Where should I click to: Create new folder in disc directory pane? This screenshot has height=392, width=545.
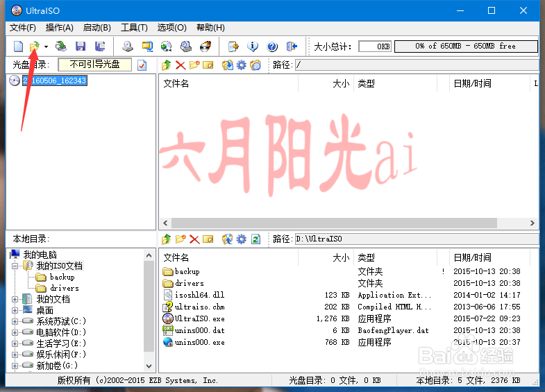(194, 65)
